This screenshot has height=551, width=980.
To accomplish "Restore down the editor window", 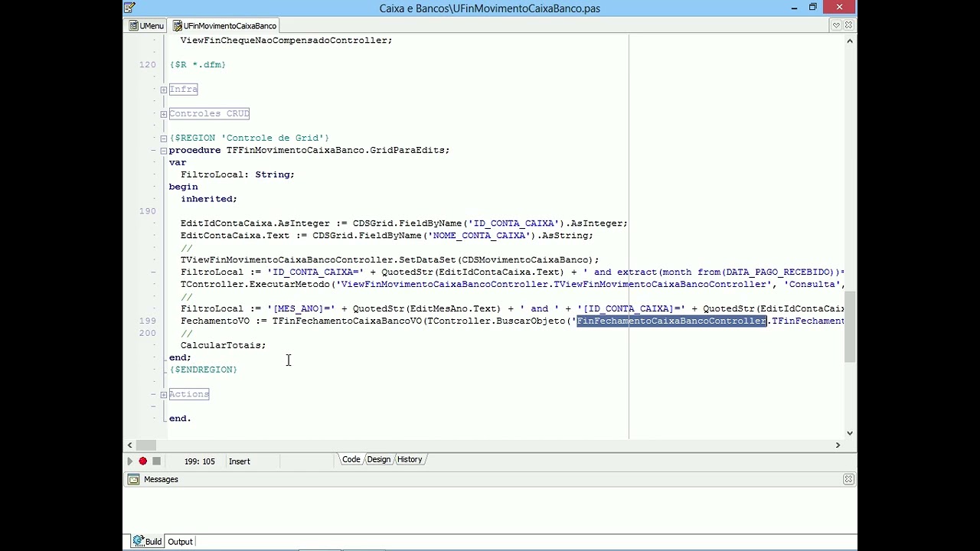I will [813, 8].
